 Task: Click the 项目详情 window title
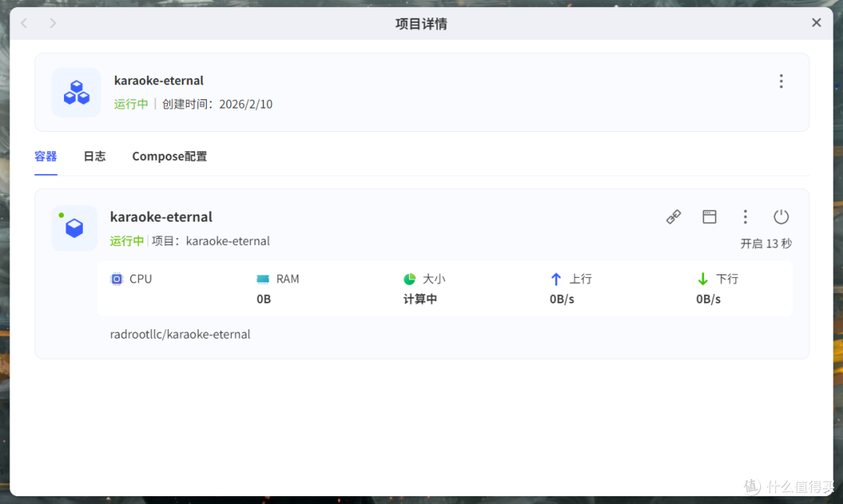click(x=421, y=23)
